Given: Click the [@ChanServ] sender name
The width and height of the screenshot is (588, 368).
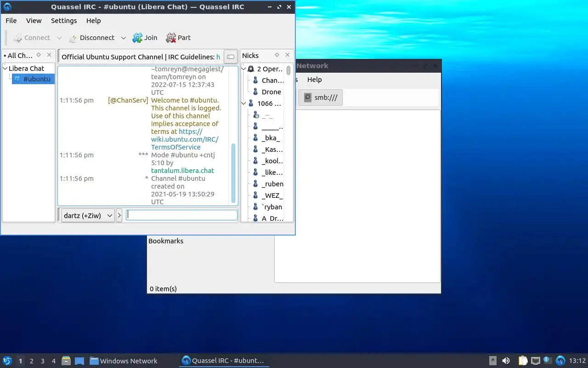Looking at the screenshot, I should [x=128, y=100].
